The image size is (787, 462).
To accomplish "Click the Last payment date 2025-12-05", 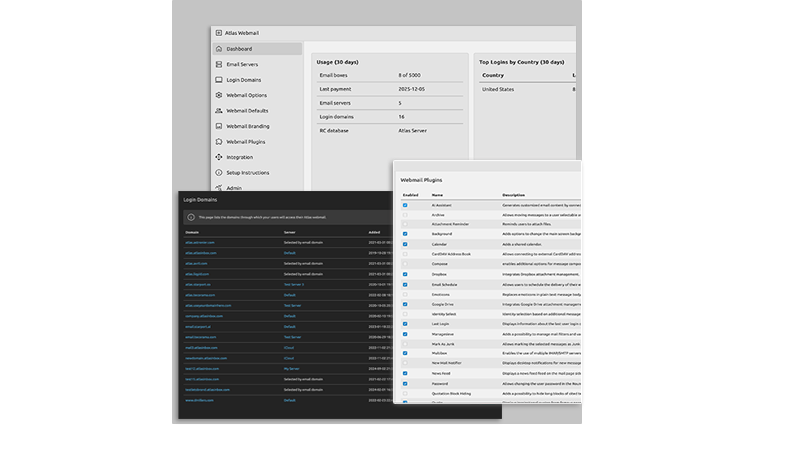I will pyautogui.click(x=412, y=89).
